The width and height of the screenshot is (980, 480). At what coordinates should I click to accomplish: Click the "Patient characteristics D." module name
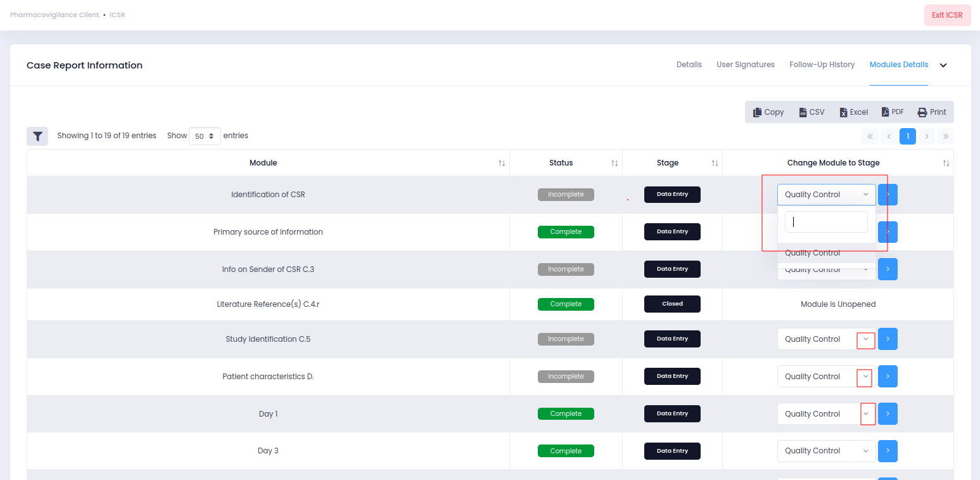click(x=268, y=377)
